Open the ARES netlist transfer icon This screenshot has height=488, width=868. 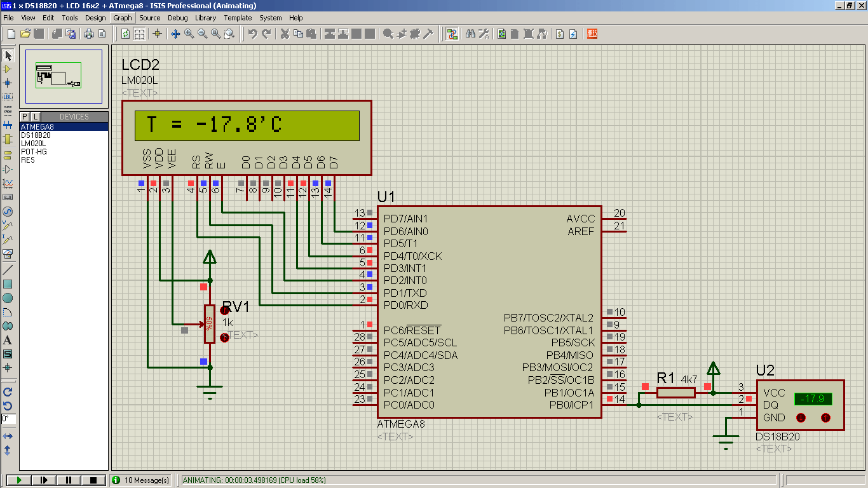(x=592, y=34)
